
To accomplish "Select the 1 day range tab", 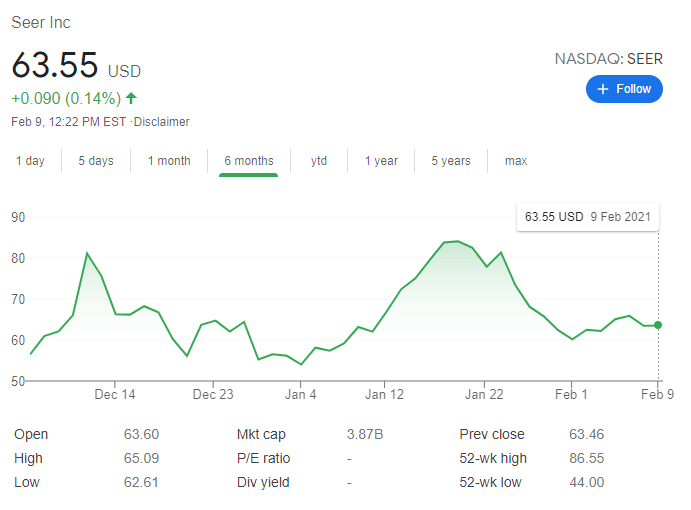I will point(30,161).
